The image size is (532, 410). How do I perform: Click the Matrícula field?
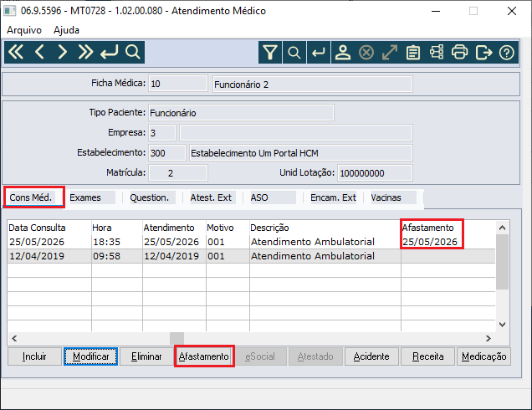(178, 173)
